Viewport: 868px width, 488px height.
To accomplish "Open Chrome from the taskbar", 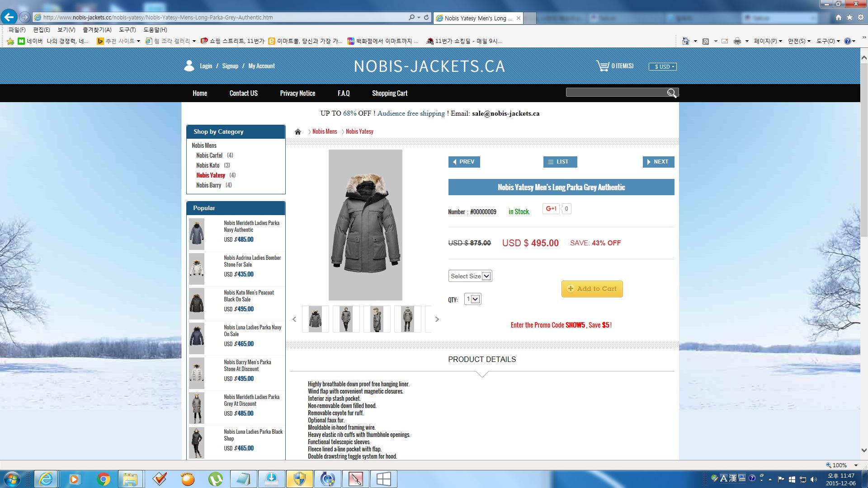I will tap(104, 479).
